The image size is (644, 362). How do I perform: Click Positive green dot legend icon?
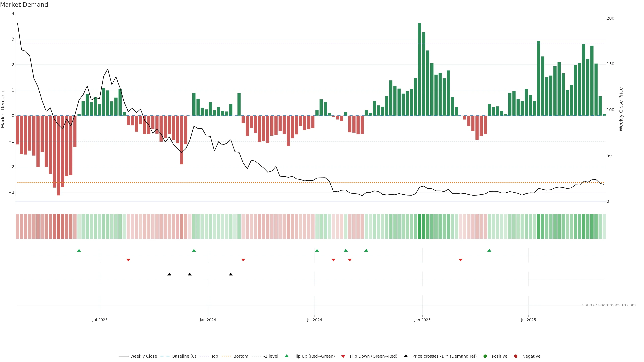pyautogui.click(x=485, y=356)
